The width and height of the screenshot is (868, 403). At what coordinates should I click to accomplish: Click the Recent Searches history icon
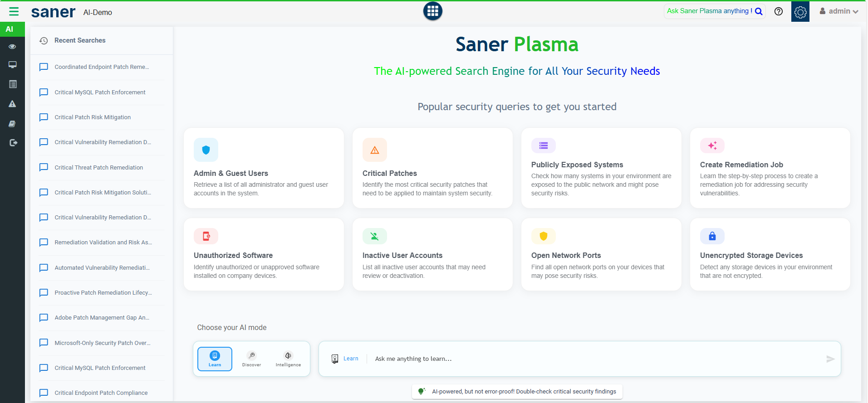[44, 41]
